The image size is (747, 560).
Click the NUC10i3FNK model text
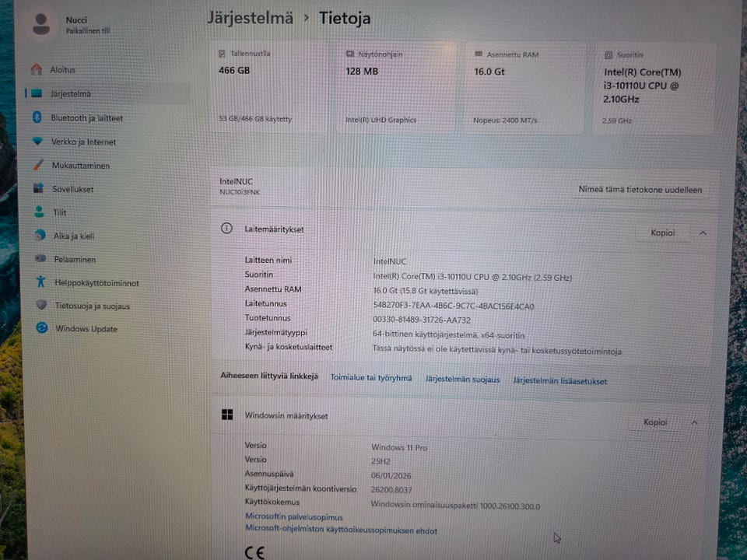240,192
